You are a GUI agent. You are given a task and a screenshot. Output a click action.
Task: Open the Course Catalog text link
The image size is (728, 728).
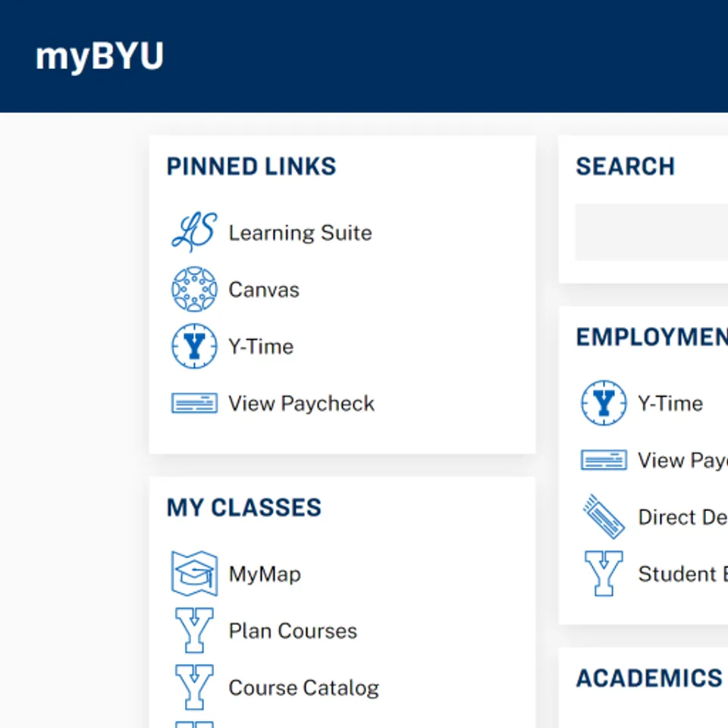[303, 688]
